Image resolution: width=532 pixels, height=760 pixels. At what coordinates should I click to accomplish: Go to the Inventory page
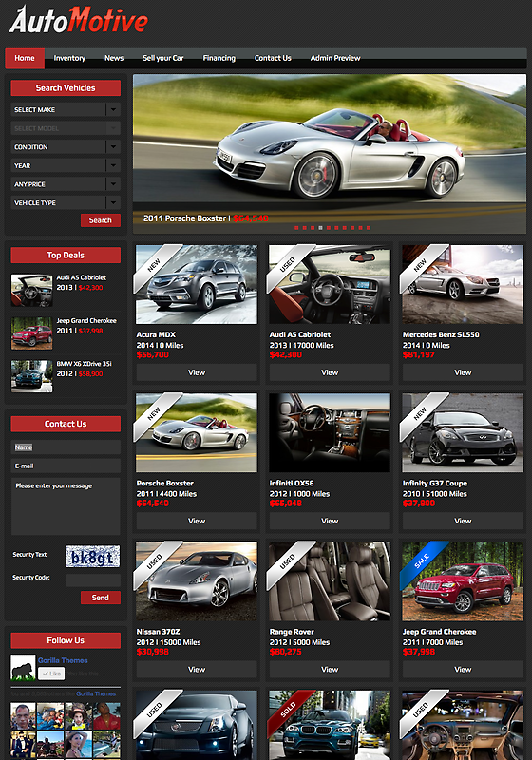pyautogui.click(x=69, y=58)
